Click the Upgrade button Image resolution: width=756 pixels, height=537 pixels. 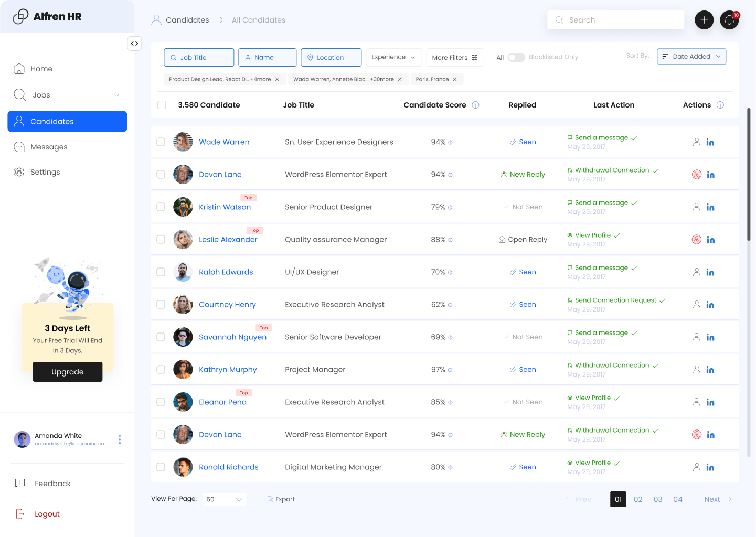67,372
